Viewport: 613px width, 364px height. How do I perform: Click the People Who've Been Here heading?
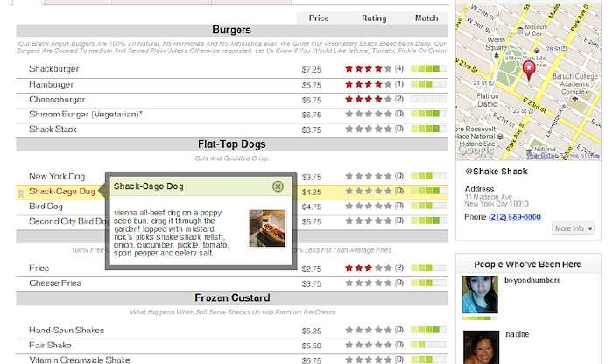pos(527,264)
